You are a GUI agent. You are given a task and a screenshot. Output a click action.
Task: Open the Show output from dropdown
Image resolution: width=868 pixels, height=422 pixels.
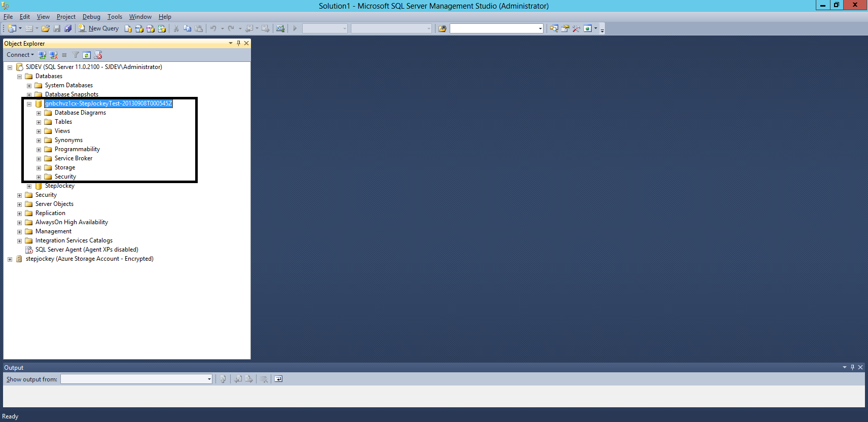click(209, 379)
